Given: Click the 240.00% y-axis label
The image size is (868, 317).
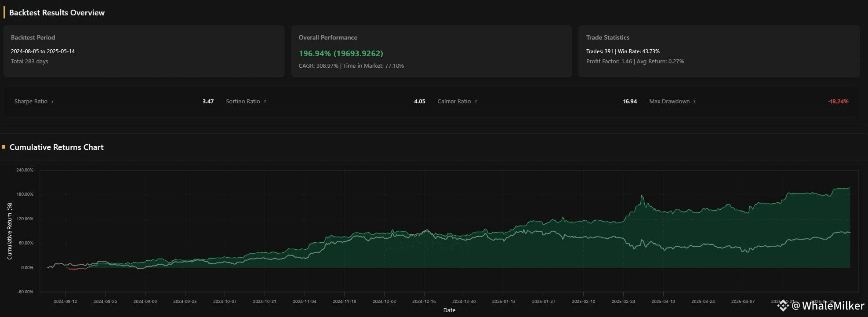Looking at the screenshot, I should [25, 170].
